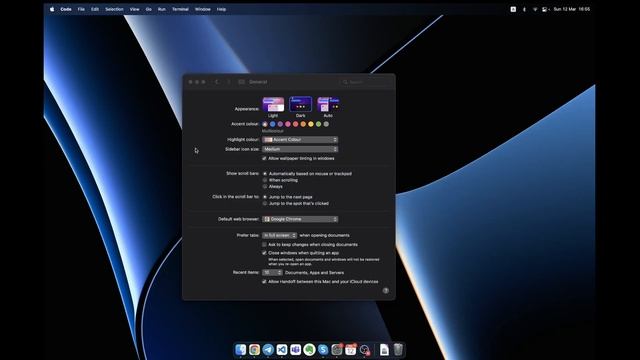
Task: Open the document stack in the Dock
Action: [x=384, y=350]
